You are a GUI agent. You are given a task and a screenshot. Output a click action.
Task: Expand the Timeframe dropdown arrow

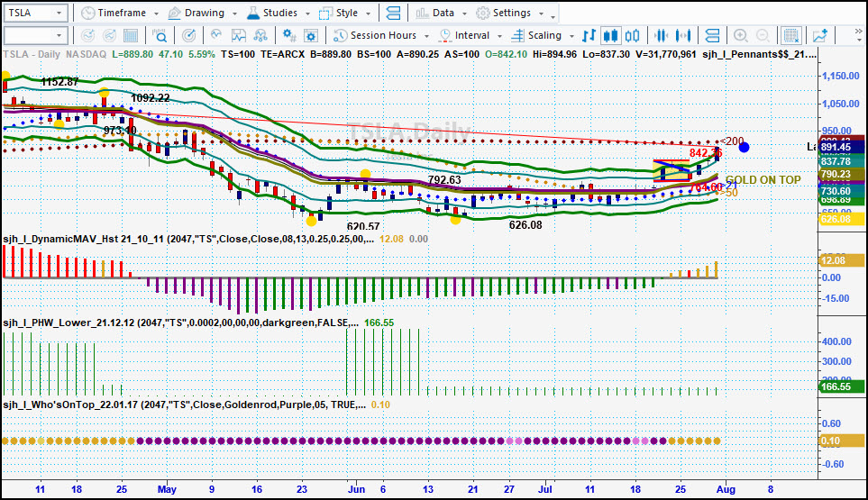click(x=156, y=14)
